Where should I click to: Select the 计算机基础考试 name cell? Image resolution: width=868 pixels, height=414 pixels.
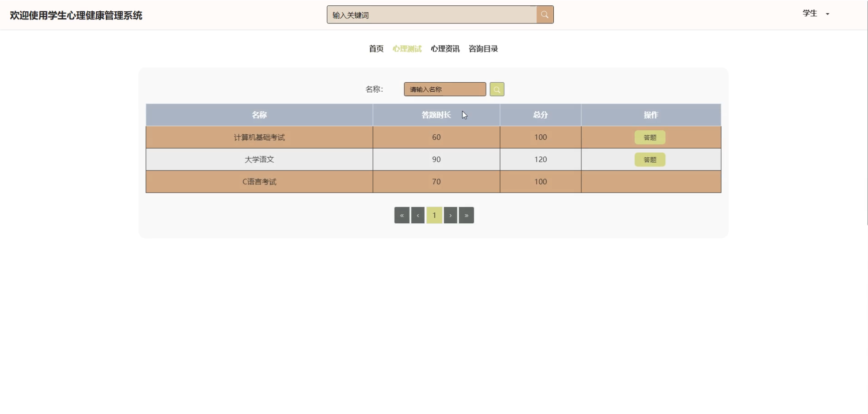259,137
